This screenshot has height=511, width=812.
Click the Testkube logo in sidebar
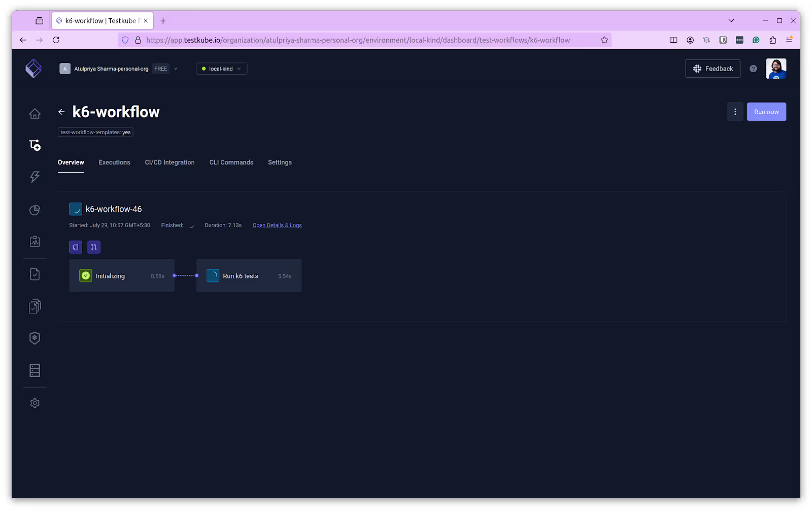[x=33, y=68]
